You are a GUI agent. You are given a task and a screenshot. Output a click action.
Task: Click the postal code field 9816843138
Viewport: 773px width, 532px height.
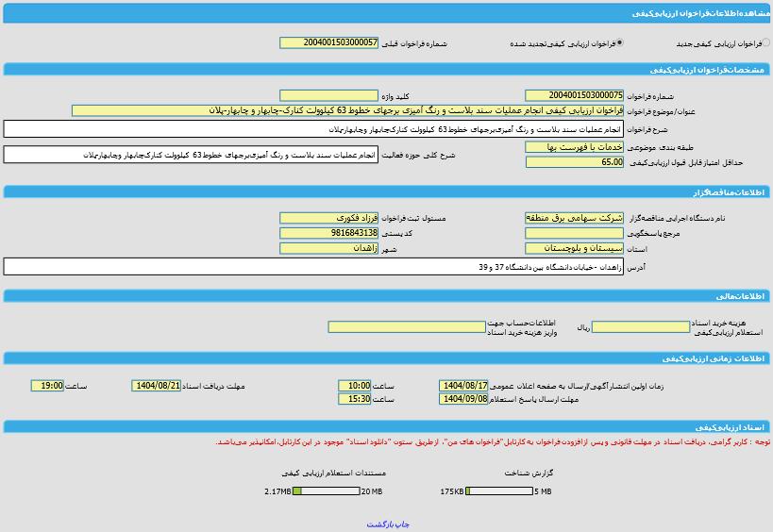[328, 233]
